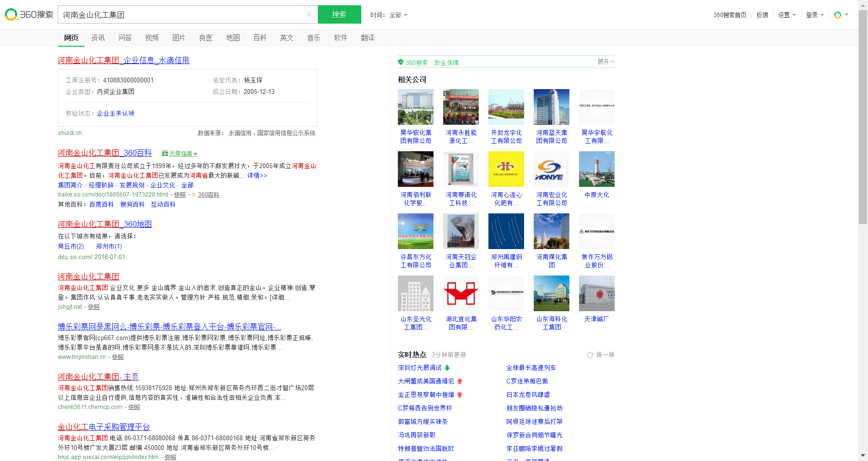Click the 昊华骏化集团有限公司 thumbnail
868x461 pixels.
(416, 107)
